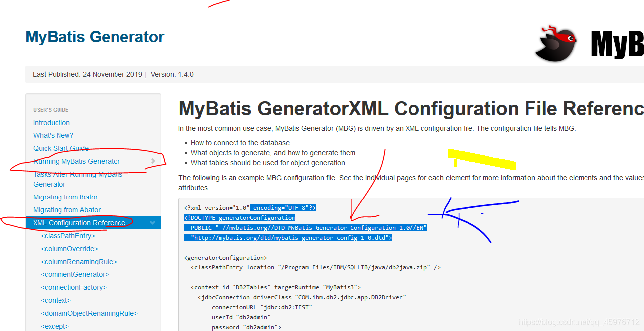Open the <columnOverride> reference
The image size is (644, 331).
point(69,249)
